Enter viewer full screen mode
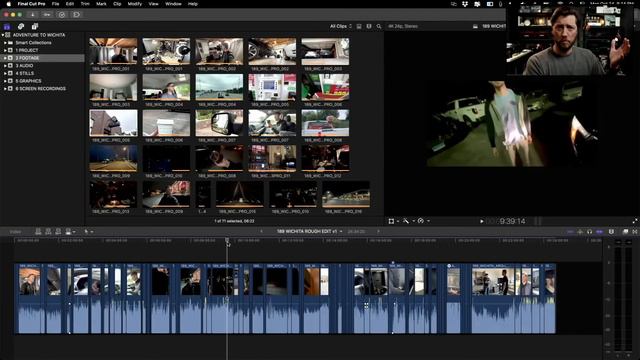 click(635, 221)
